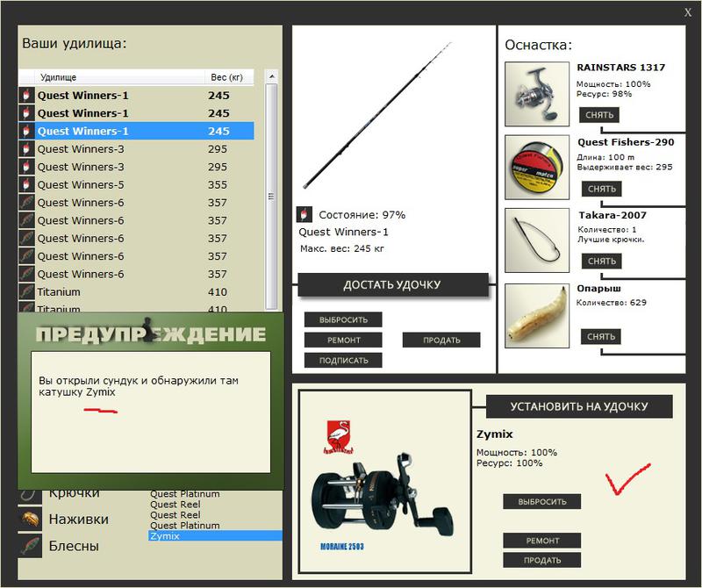Discard Zymix reel with ВЫБРОСИТЬ
702x588 pixels.
(542, 502)
